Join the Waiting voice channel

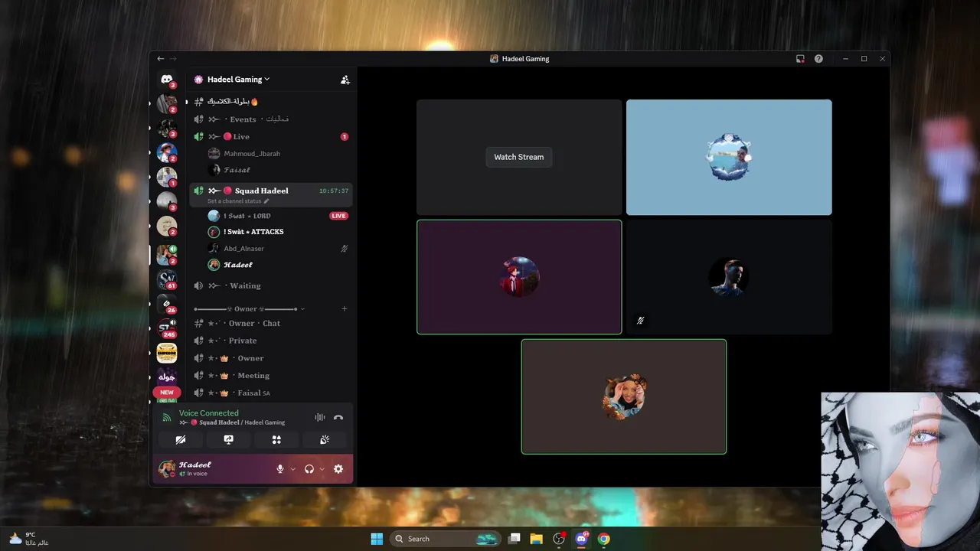click(x=272, y=285)
